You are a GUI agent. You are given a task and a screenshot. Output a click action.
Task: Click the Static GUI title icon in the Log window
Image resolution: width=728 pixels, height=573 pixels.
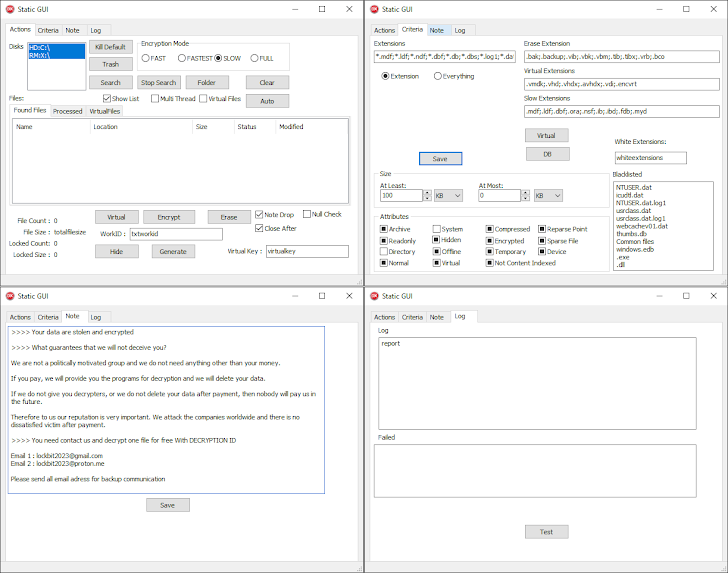tap(375, 297)
